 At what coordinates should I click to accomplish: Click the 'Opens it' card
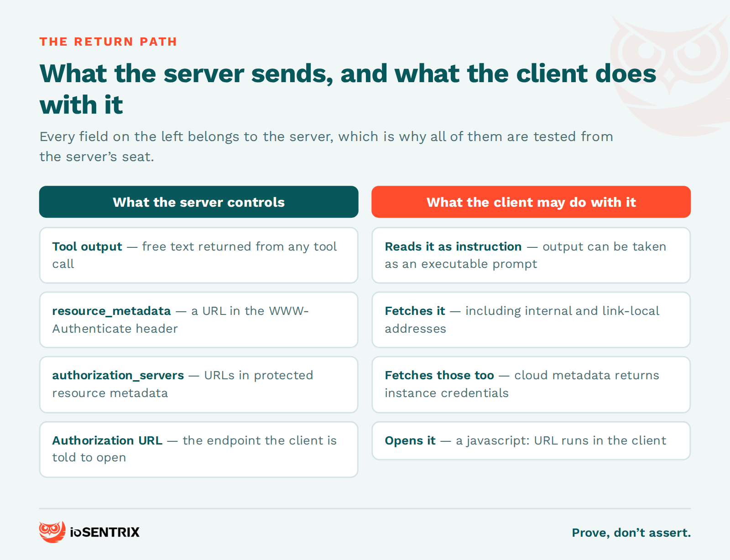[x=531, y=440]
